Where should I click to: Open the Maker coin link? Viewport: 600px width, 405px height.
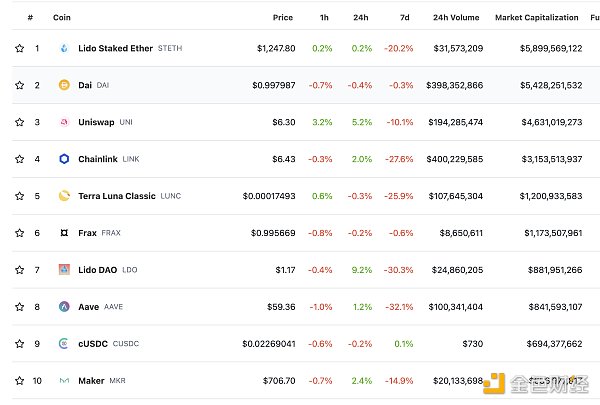91,381
